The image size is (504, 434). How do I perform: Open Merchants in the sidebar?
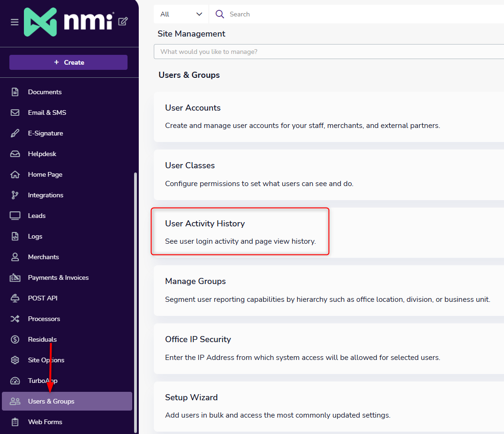43,257
